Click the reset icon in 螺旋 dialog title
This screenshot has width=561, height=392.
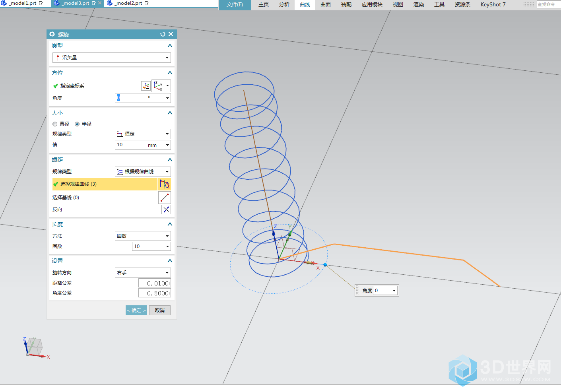click(163, 35)
